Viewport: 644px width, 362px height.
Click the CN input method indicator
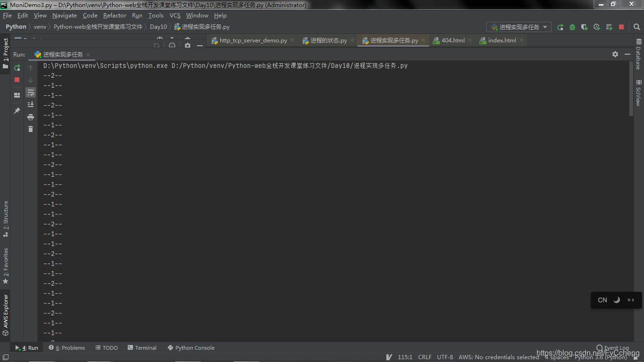point(603,300)
